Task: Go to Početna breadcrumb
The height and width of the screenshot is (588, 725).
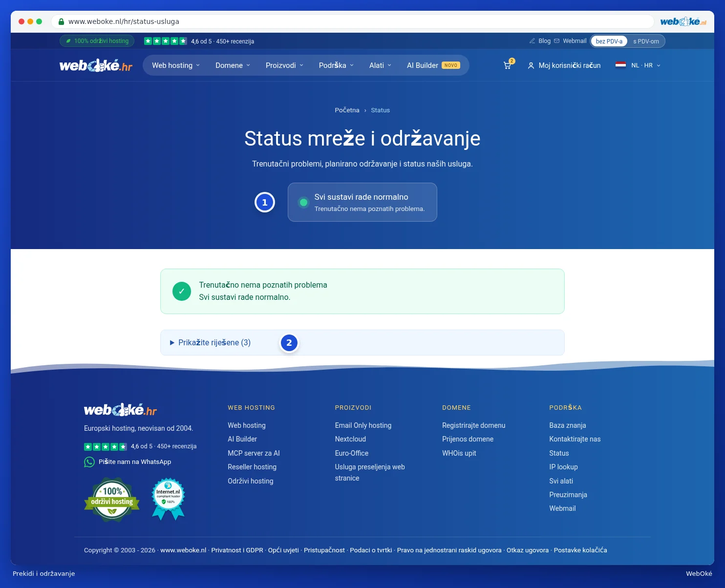Action: pyautogui.click(x=347, y=110)
